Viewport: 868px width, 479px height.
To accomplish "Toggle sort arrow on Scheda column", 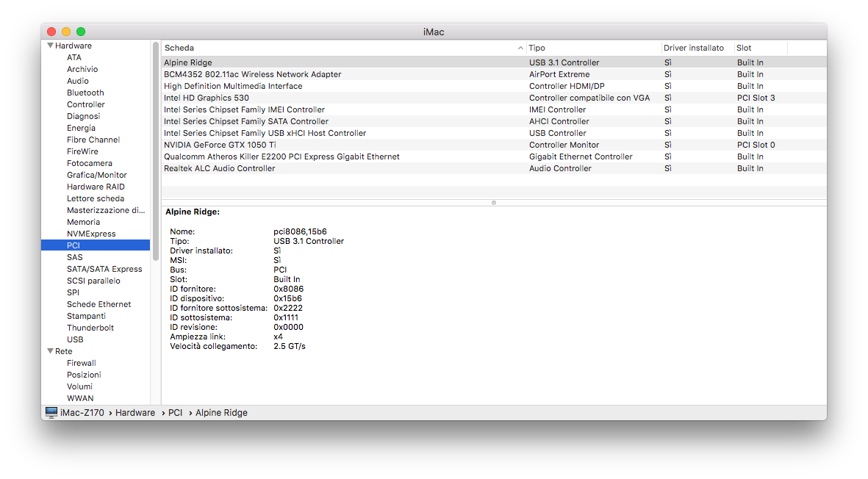I will [520, 48].
